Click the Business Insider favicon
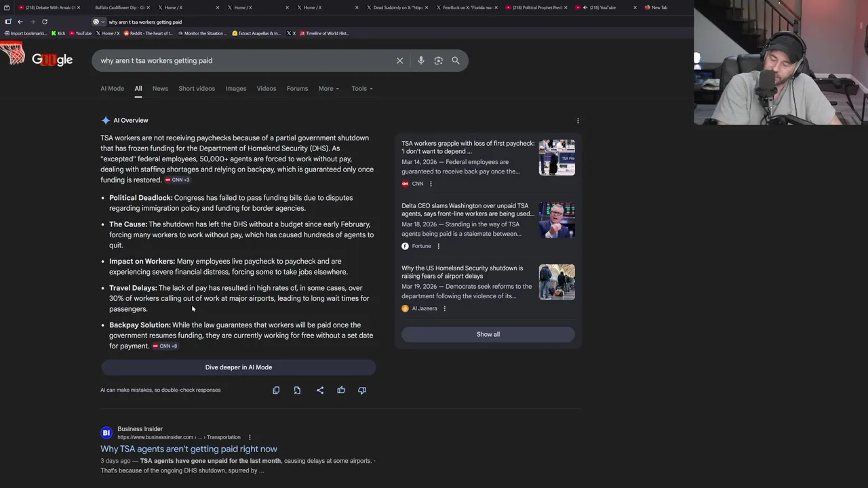Image resolution: width=868 pixels, height=488 pixels. [x=106, y=432]
